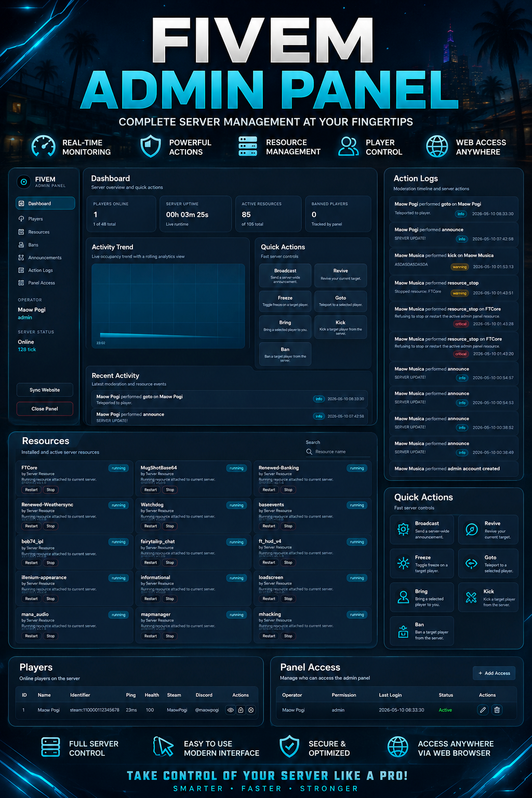This screenshot has height=798, width=532.
Task: Click the '128 tick' server status text
Action: (27, 350)
